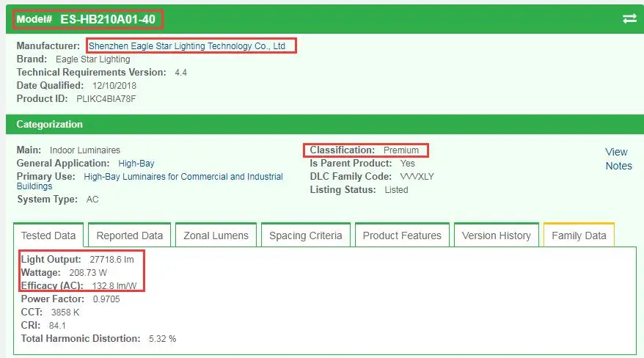Image resolution: width=644 pixels, height=358 pixels.
Task: Click CCT value 3858 K
Action: point(65,313)
